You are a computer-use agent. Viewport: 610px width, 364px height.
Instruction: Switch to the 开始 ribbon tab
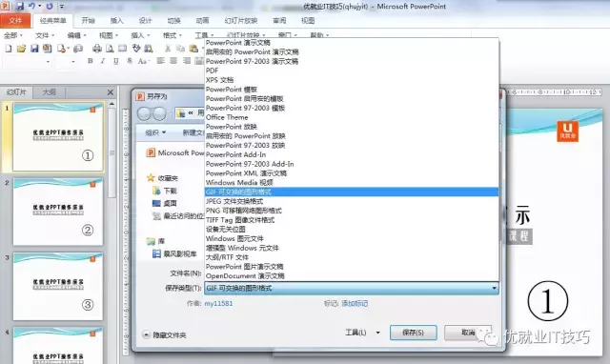[x=89, y=21]
